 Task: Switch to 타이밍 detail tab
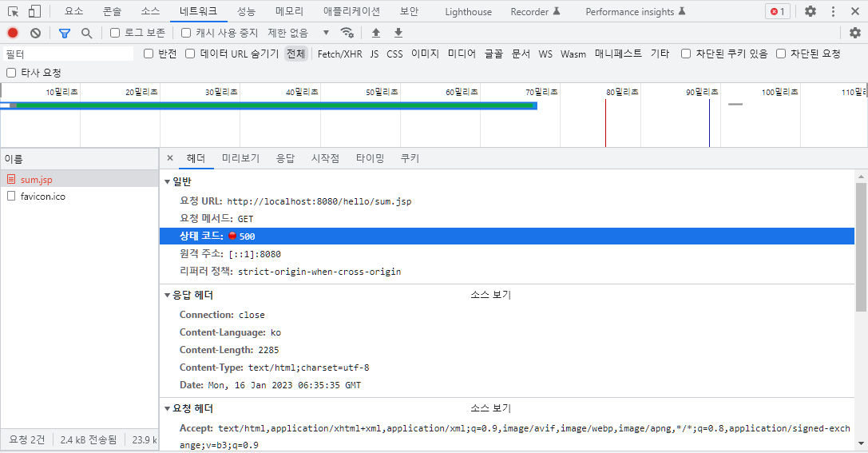click(x=371, y=158)
